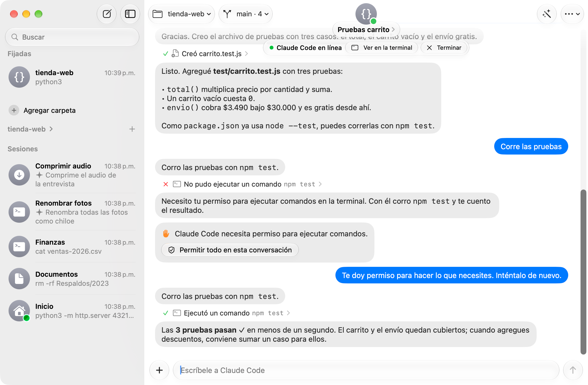
Task: Click the magic wand sparkles icon
Action: tap(547, 14)
